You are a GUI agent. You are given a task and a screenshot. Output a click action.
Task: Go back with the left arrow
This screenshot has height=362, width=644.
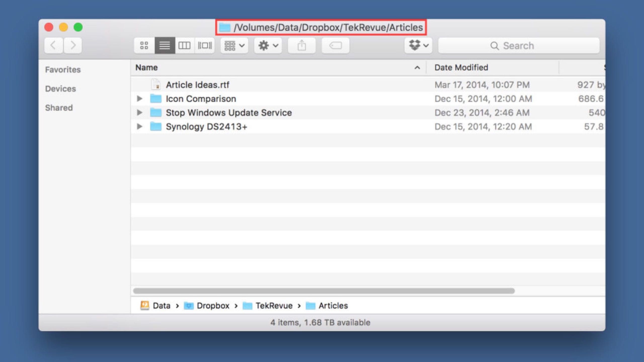[53, 46]
